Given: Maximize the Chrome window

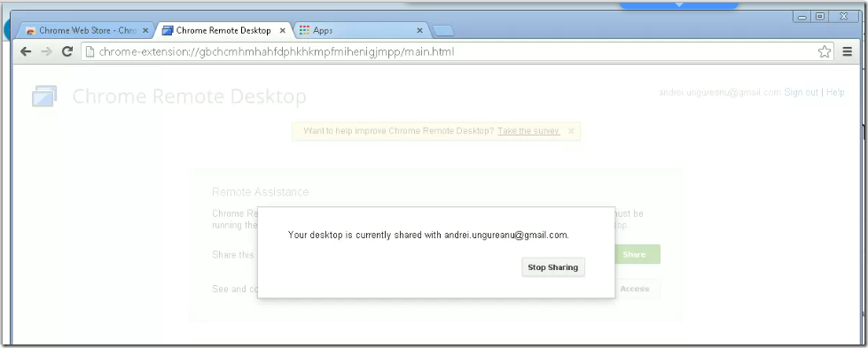Looking at the screenshot, I should (x=820, y=17).
